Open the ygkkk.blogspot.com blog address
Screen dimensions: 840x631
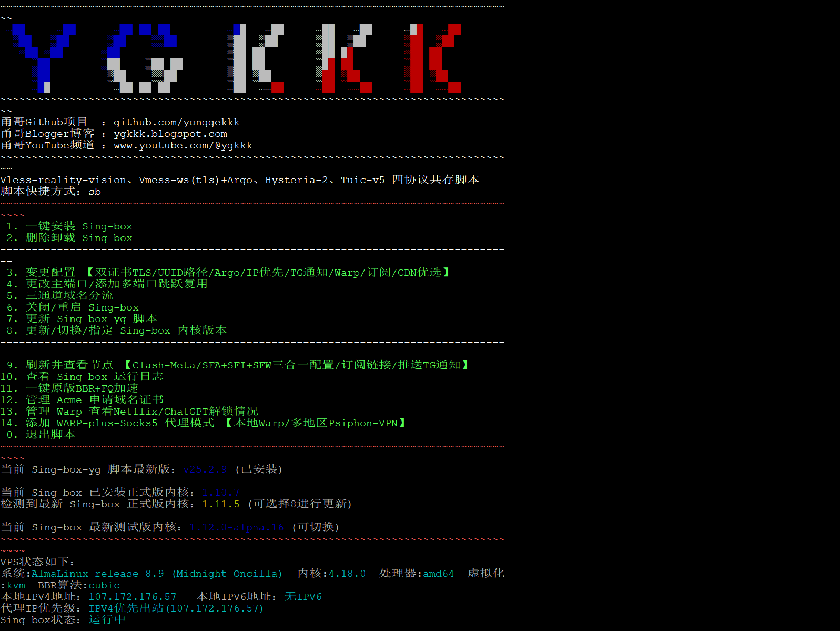coord(170,134)
